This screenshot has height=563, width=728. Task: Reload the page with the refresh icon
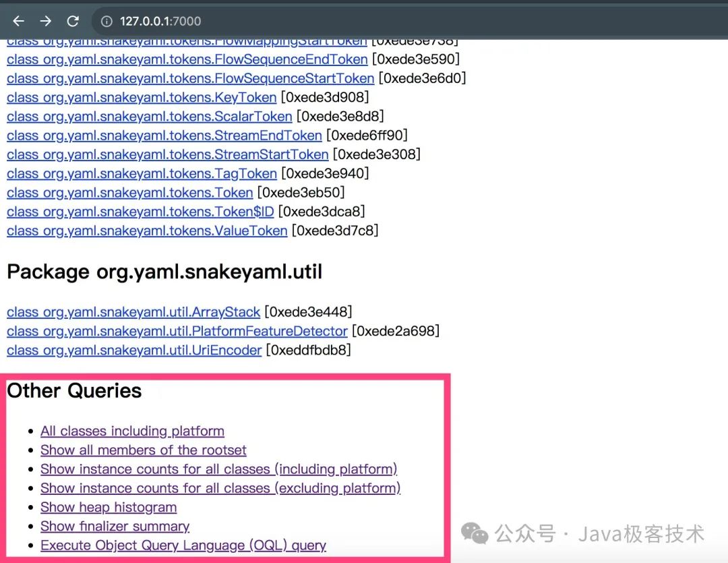coord(73,21)
